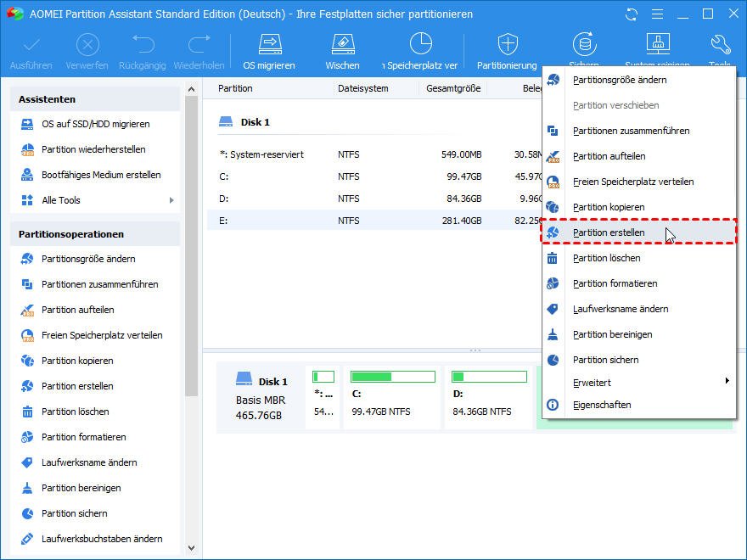
Task: Sort by the Dateisystem column header
Action: 363,88
